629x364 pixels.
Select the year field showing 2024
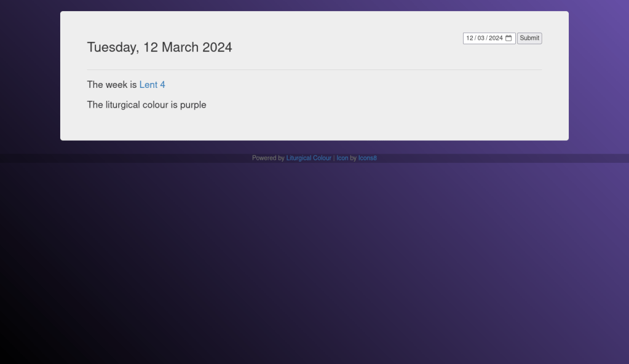click(x=496, y=38)
